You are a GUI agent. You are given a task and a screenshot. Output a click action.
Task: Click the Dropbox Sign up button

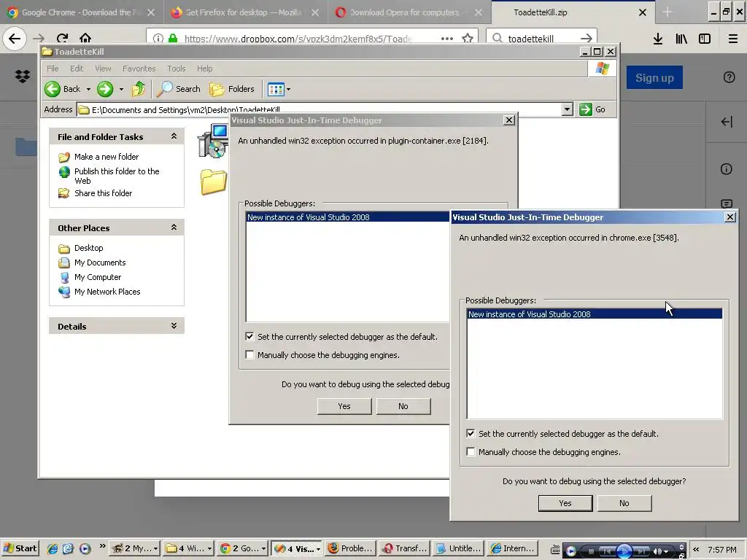pos(654,77)
